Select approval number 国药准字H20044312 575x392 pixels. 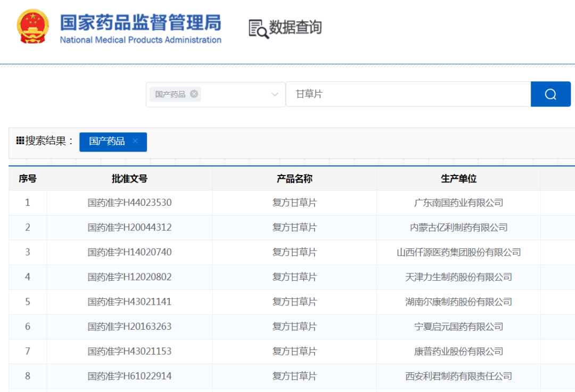pyautogui.click(x=129, y=228)
